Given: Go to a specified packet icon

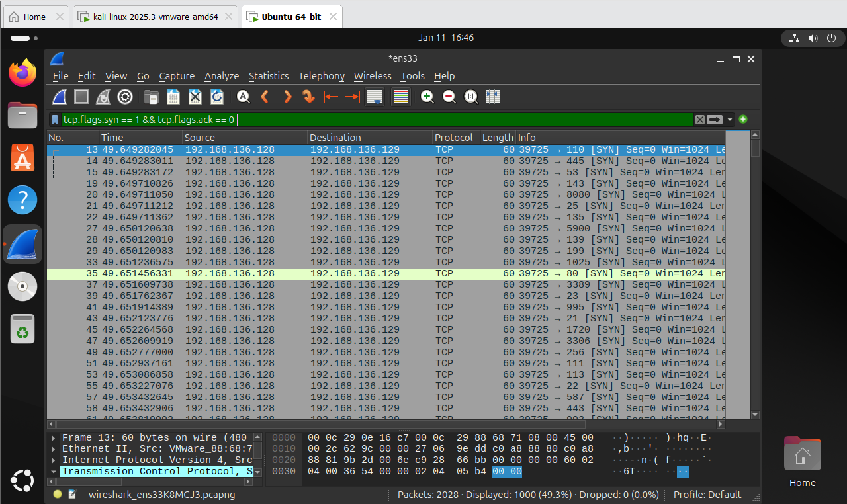Looking at the screenshot, I should coord(308,97).
